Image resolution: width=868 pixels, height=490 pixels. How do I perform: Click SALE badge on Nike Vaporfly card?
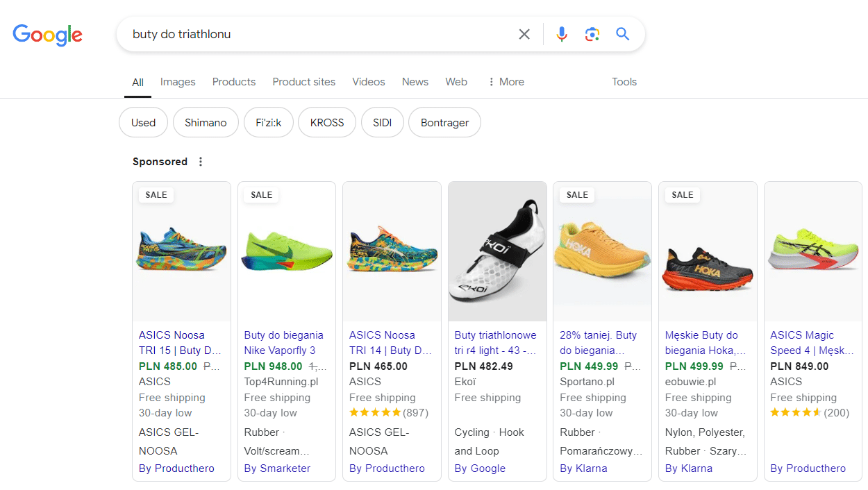262,195
